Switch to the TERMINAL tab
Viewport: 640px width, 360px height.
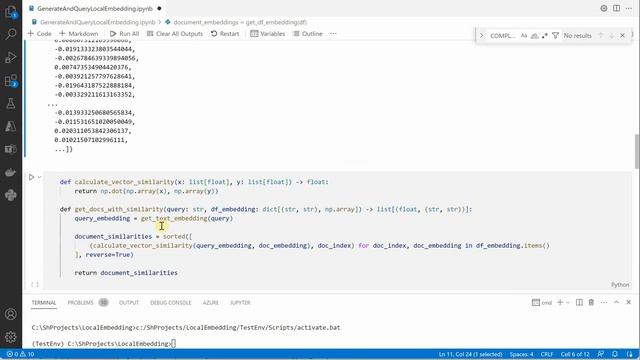(x=44, y=302)
